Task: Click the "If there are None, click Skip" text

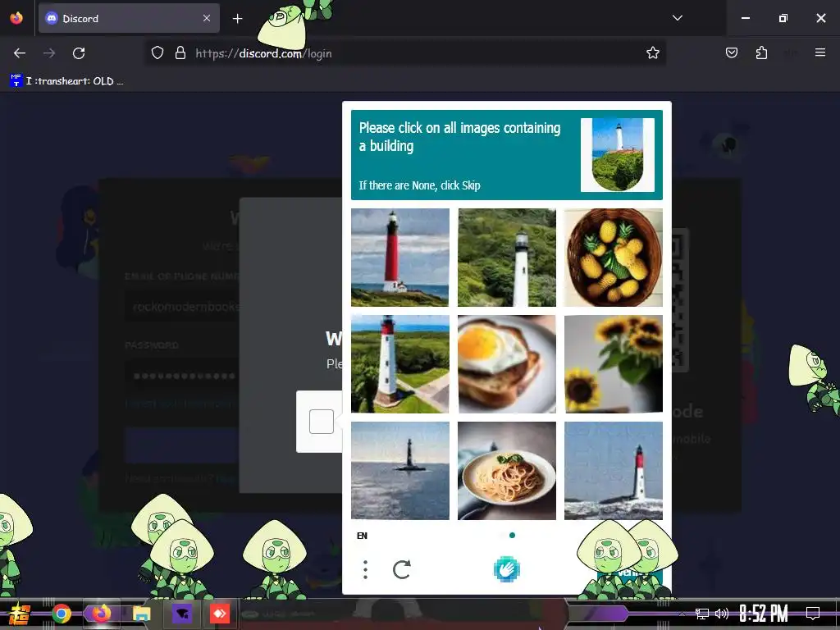Action: pyautogui.click(x=419, y=185)
